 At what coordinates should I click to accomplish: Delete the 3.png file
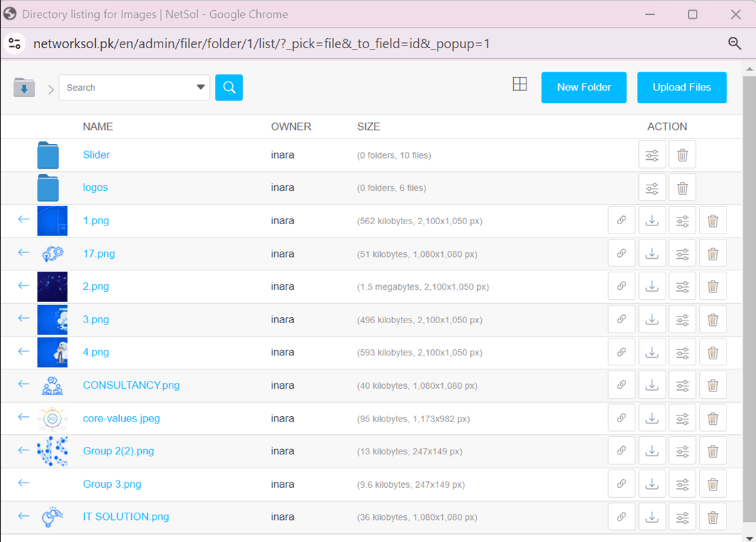713,320
